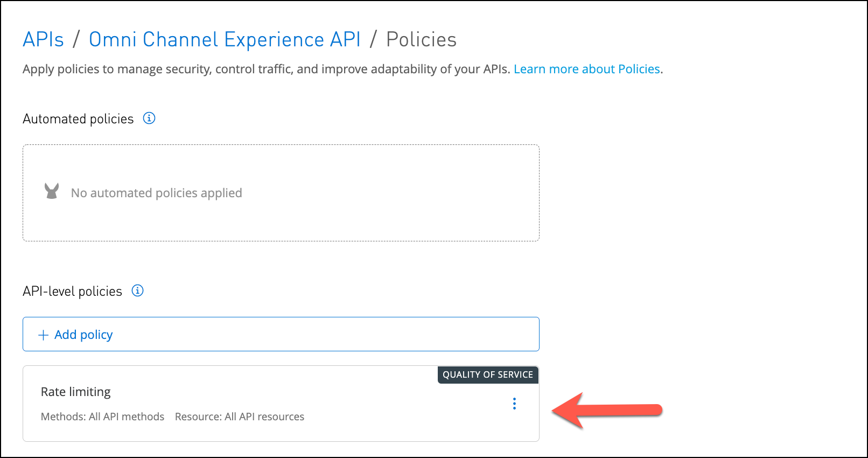This screenshot has height=458, width=868.
Task: Click the Add policy button
Action: (x=281, y=334)
